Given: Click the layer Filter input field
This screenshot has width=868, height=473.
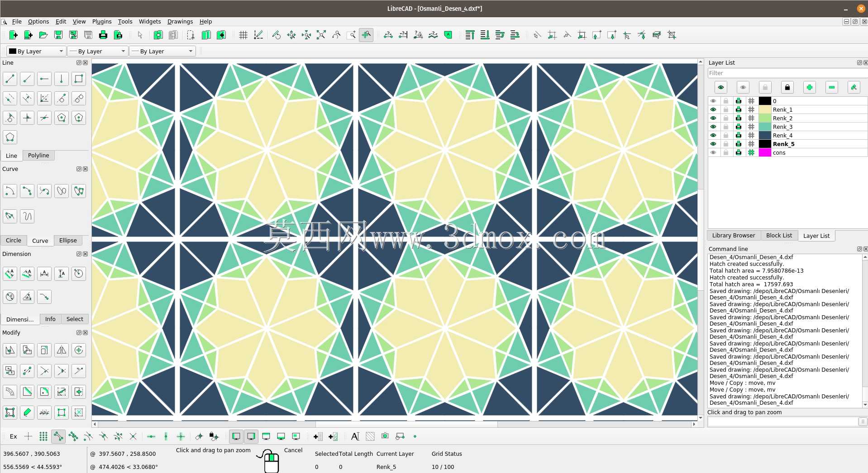Looking at the screenshot, I should (x=787, y=73).
